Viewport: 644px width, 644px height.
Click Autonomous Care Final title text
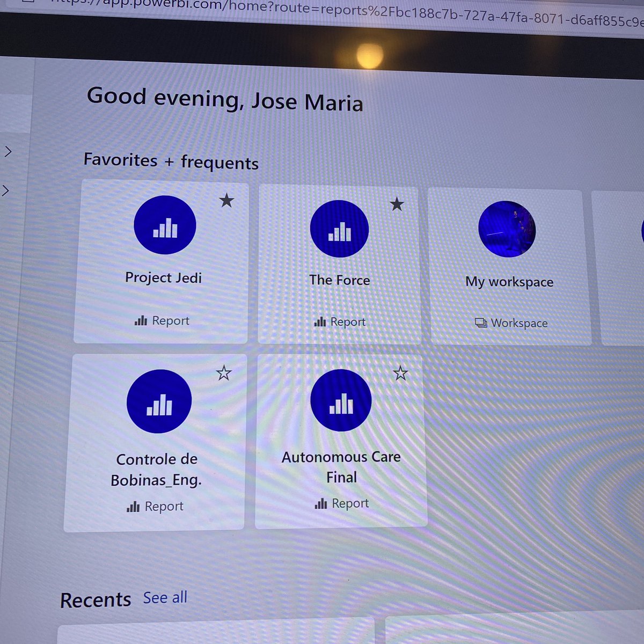coord(341,467)
